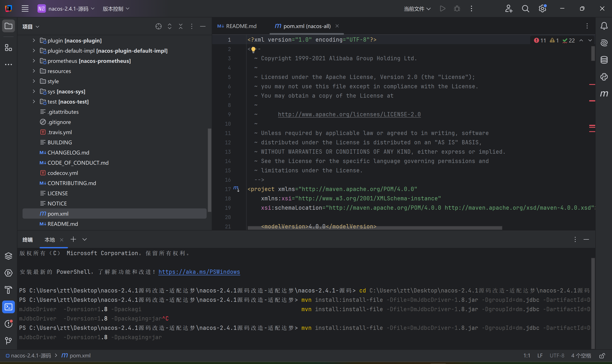Open IDE settings gear icon

[542, 9]
